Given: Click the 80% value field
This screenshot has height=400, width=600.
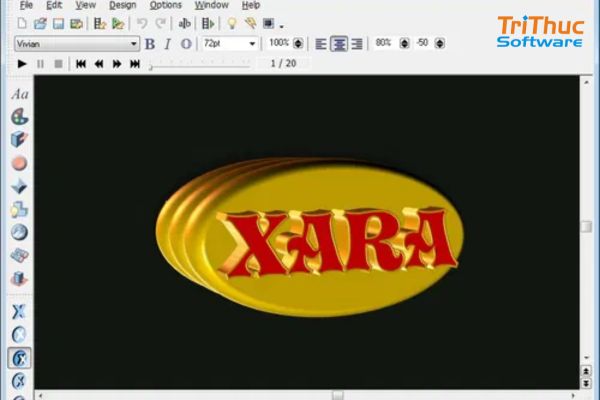Looking at the screenshot, I should click(384, 43).
